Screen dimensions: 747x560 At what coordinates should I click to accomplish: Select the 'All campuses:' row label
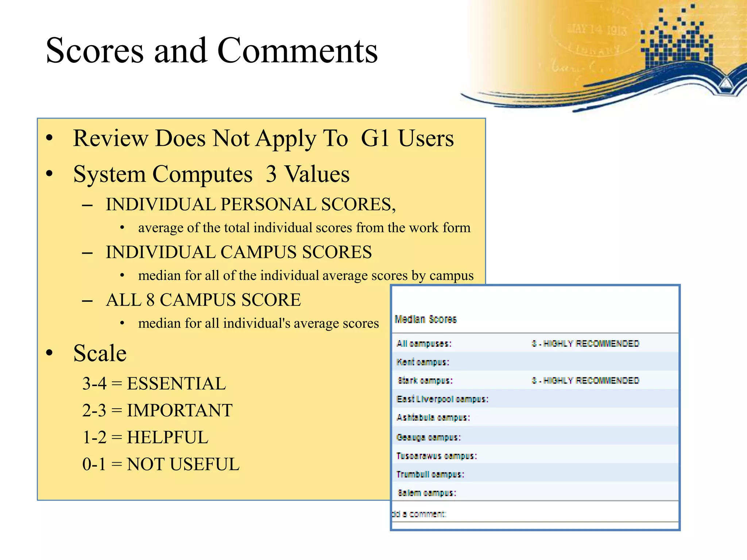point(424,344)
